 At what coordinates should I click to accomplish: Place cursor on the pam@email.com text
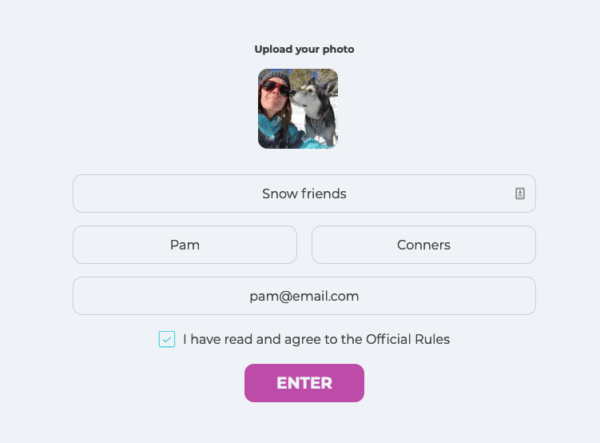(x=304, y=296)
